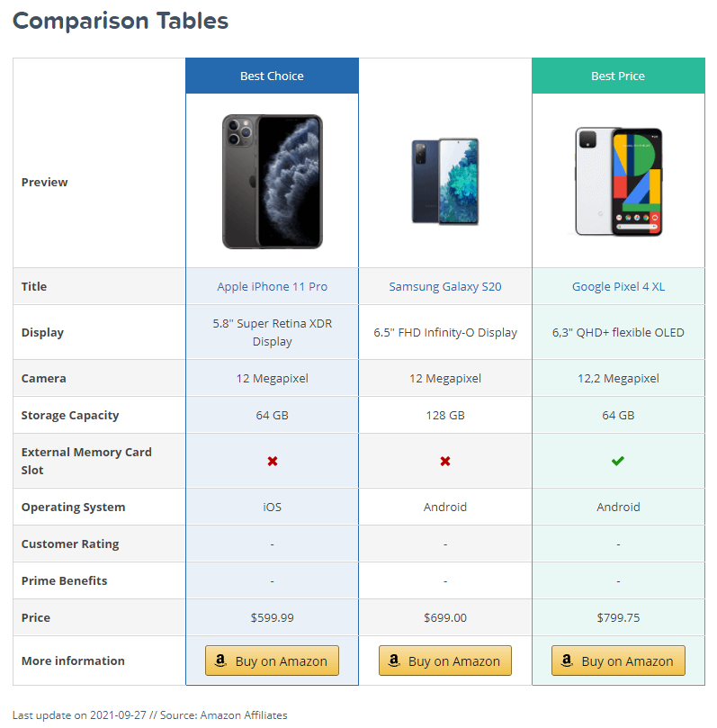This screenshot has width=717, height=728.
Task: Click the Google Pixel 4 XL preview image
Action: tap(618, 180)
